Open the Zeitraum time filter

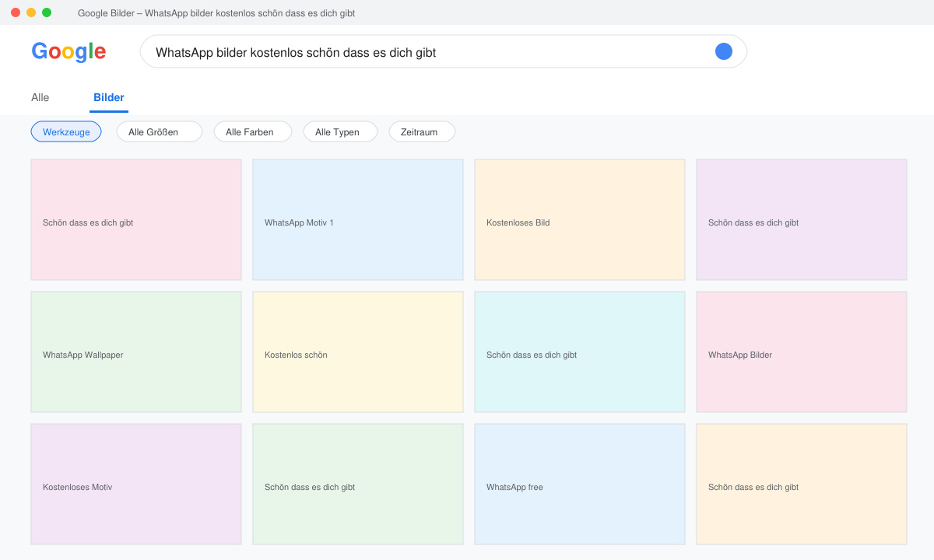422,132
